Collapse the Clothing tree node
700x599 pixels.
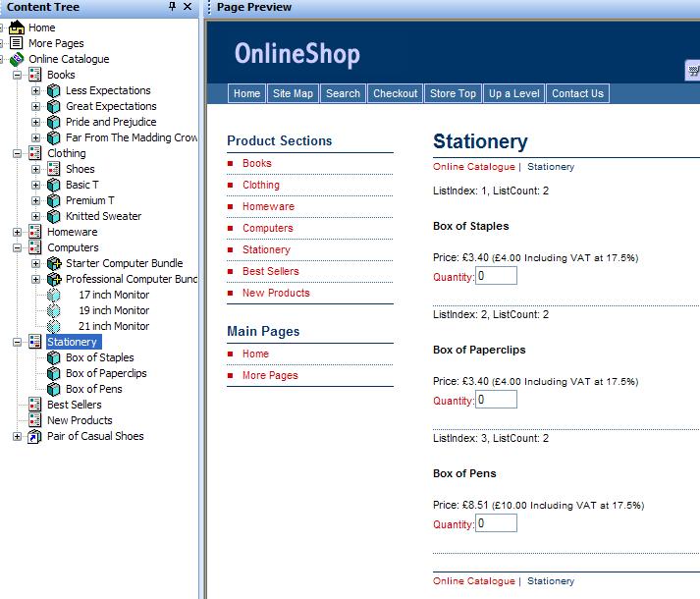click(x=18, y=153)
